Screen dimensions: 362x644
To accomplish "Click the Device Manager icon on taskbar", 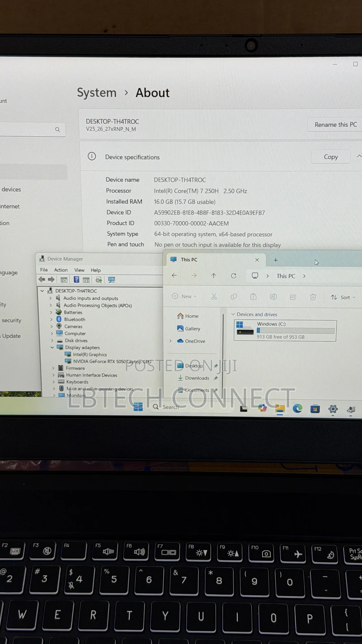I will click(351, 410).
